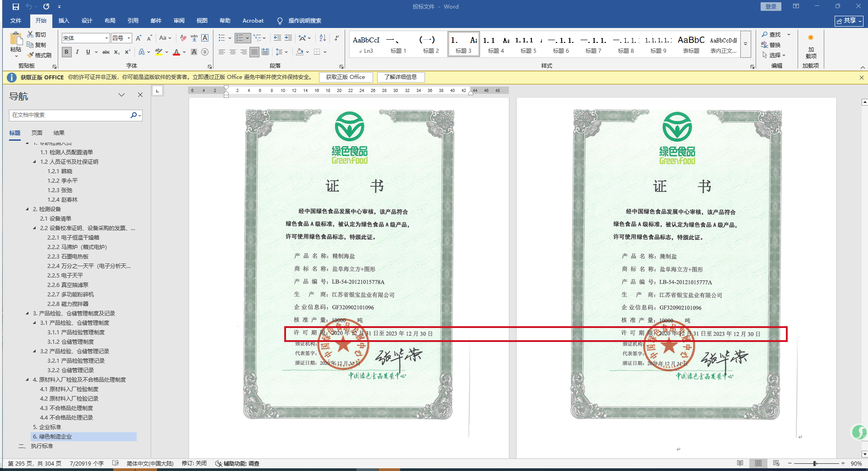The height and width of the screenshot is (471, 868).
Task: Open the font name dropdown (宋体)
Action: (x=106, y=38)
